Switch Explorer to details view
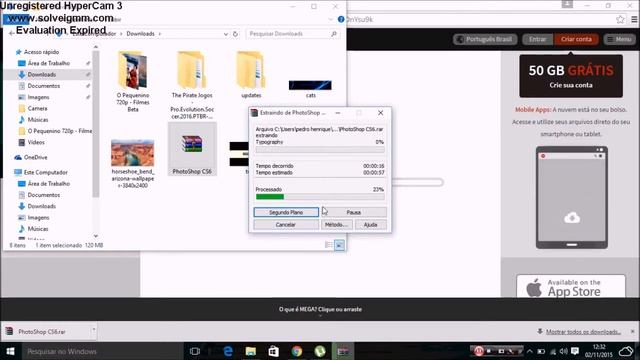The height and width of the screenshot is (360, 640). 329,245
